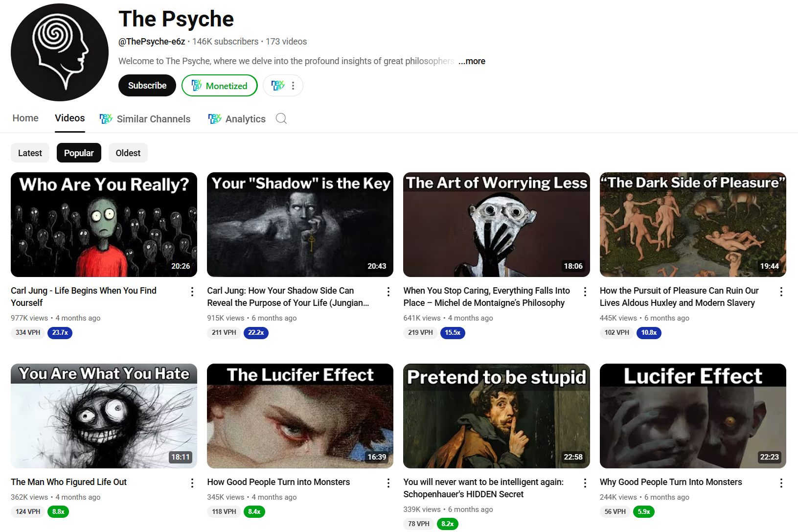Open options menu for "Why Good People Turn Into Monsters"
The height and width of the screenshot is (532, 798).
click(781, 483)
